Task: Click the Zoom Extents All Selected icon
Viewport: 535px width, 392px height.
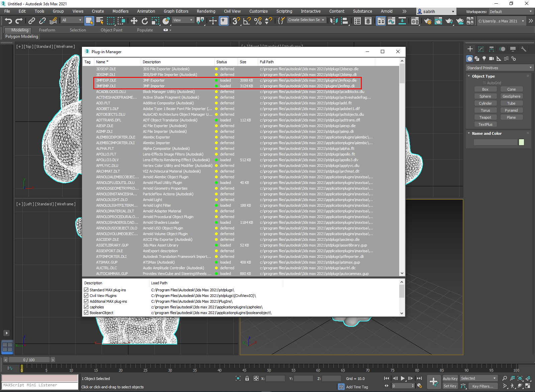Action: pyautogui.click(x=528, y=378)
